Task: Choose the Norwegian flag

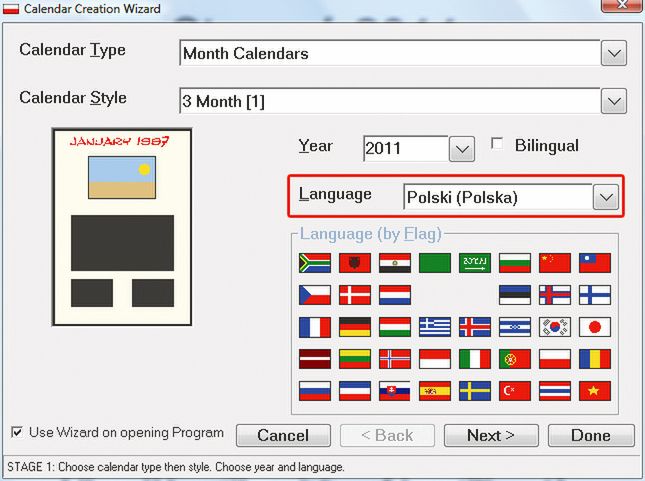Action: click(x=394, y=359)
